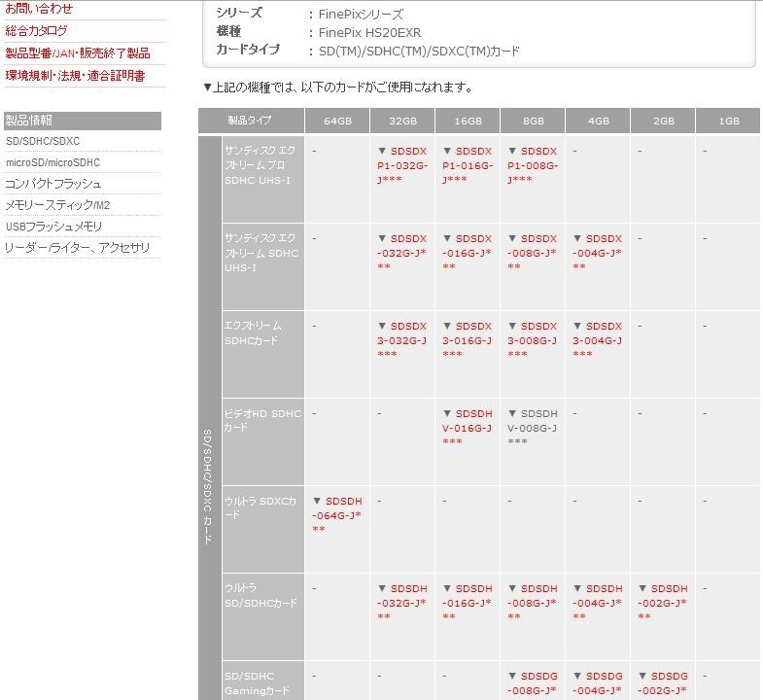The width and height of the screenshot is (763, 700).
Task: Click the FinePixシリーズ series text
Action: [x=361, y=15]
